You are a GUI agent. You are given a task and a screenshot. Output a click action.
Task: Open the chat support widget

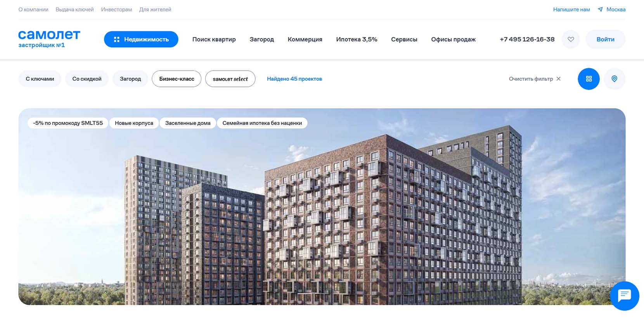pos(624,296)
